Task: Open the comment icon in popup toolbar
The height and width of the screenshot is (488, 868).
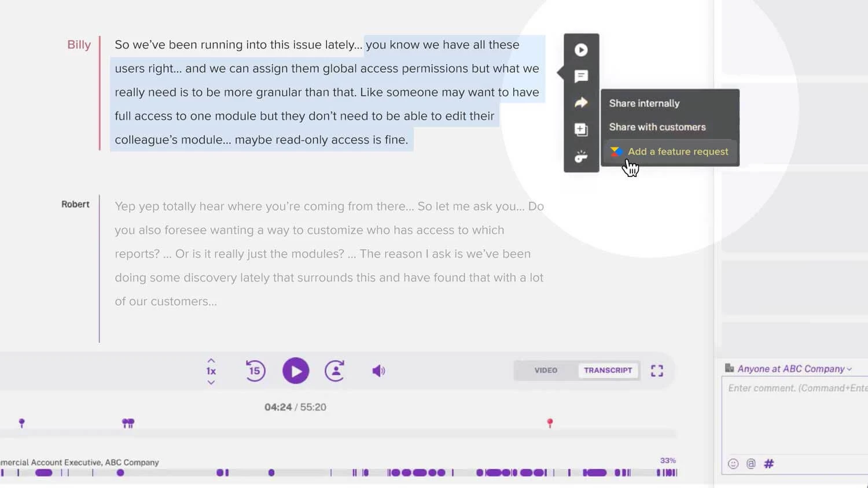Action: tap(581, 76)
